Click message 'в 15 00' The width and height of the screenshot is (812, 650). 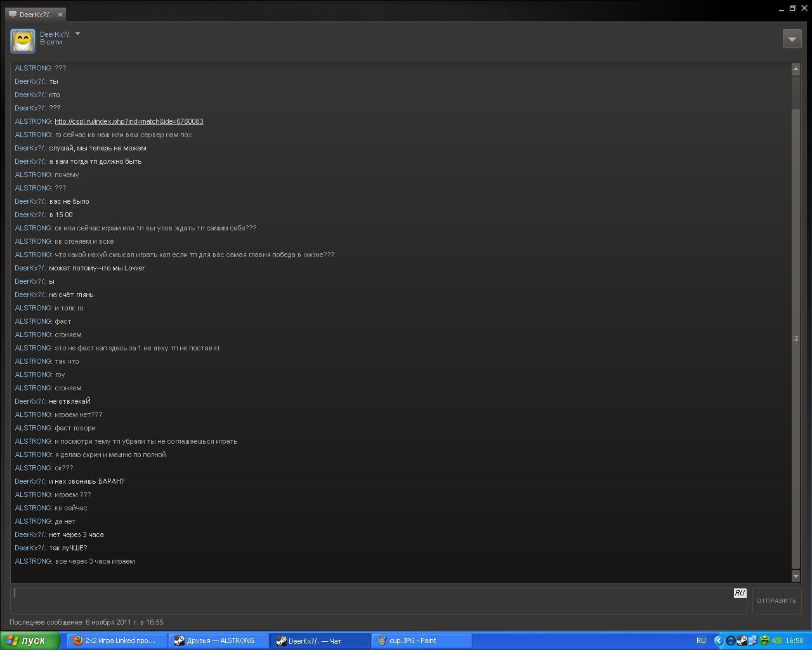pyautogui.click(x=61, y=215)
